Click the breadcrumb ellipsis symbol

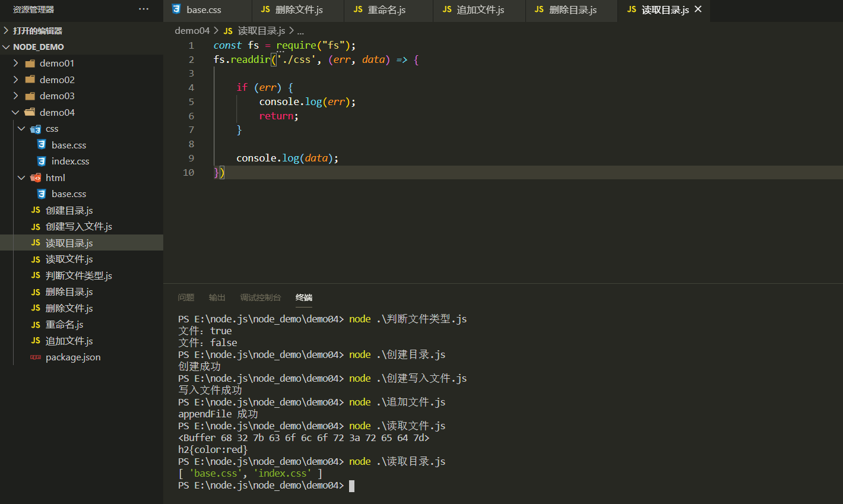(x=300, y=31)
